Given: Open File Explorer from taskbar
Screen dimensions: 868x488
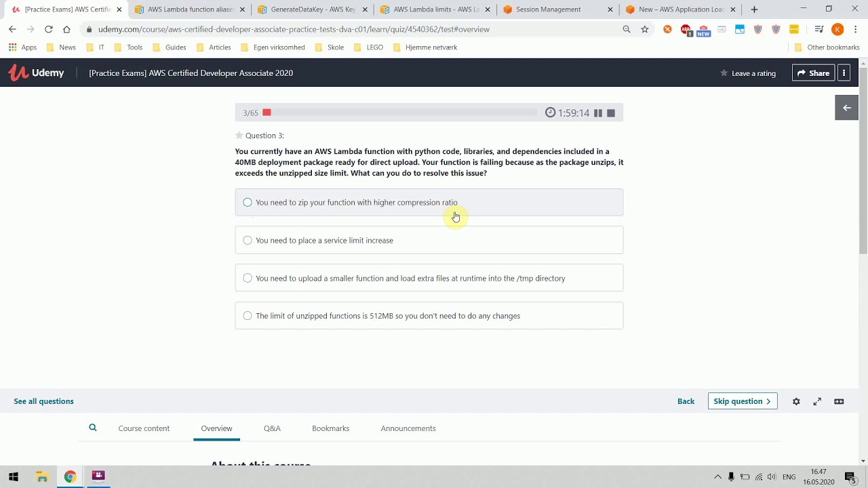Looking at the screenshot, I should click(42, 476).
